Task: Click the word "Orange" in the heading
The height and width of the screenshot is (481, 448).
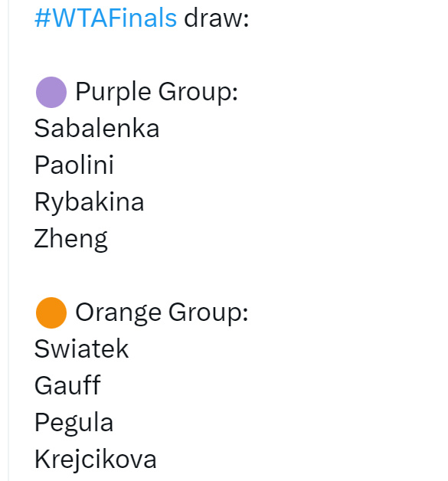Action: pos(119,313)
